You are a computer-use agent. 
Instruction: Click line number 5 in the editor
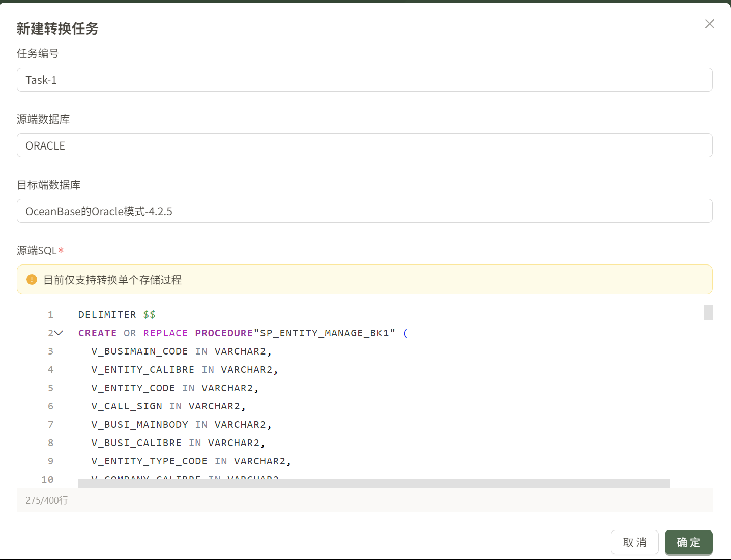(50, 388)
